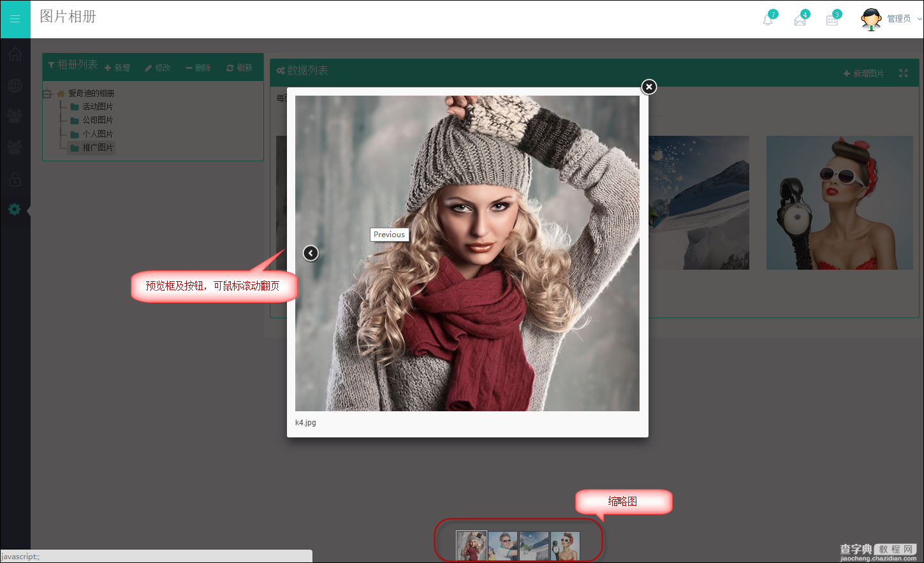Screen dimensions: 924x563
Task: Select the first thumbnail, woman with scarf
Action: [471, 546]
